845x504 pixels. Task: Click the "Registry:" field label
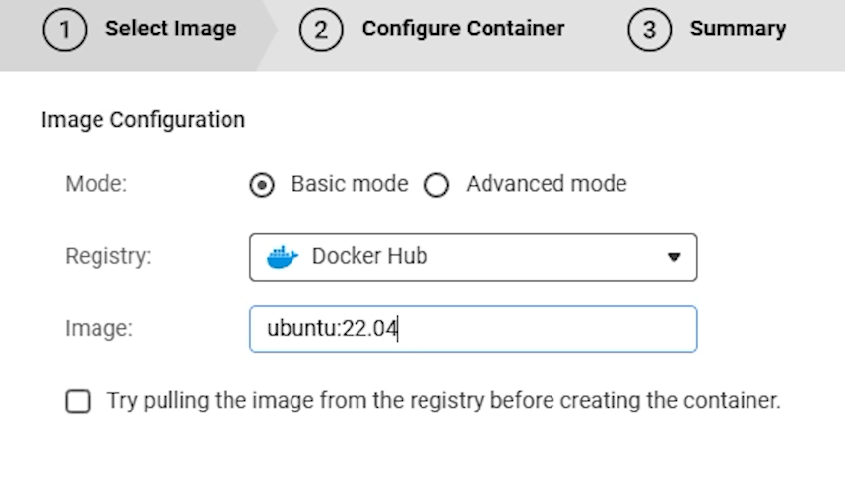coord(108,257)
